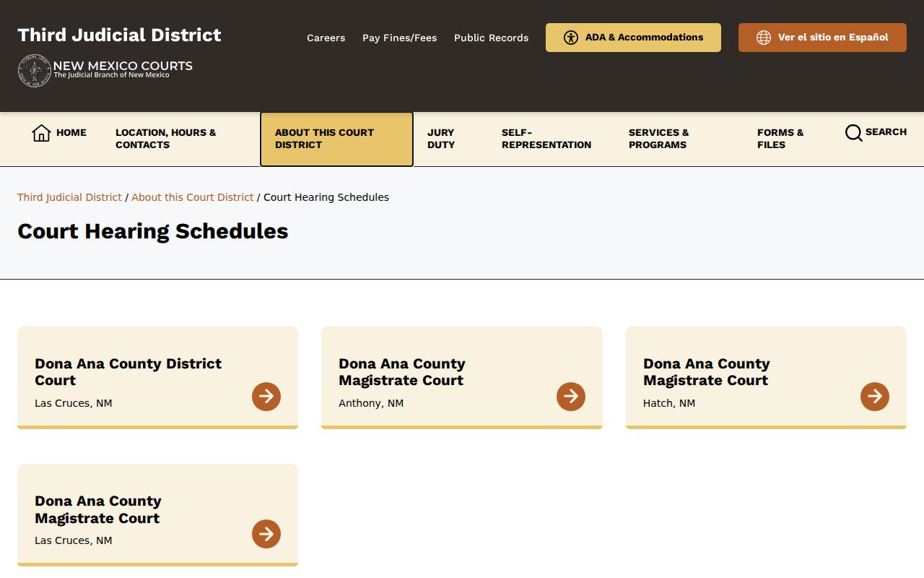Click the SEARCH label in navigation bar
The height and width of the screenshot is (578, 924).
pyautogui.click(x=886, y=132)
